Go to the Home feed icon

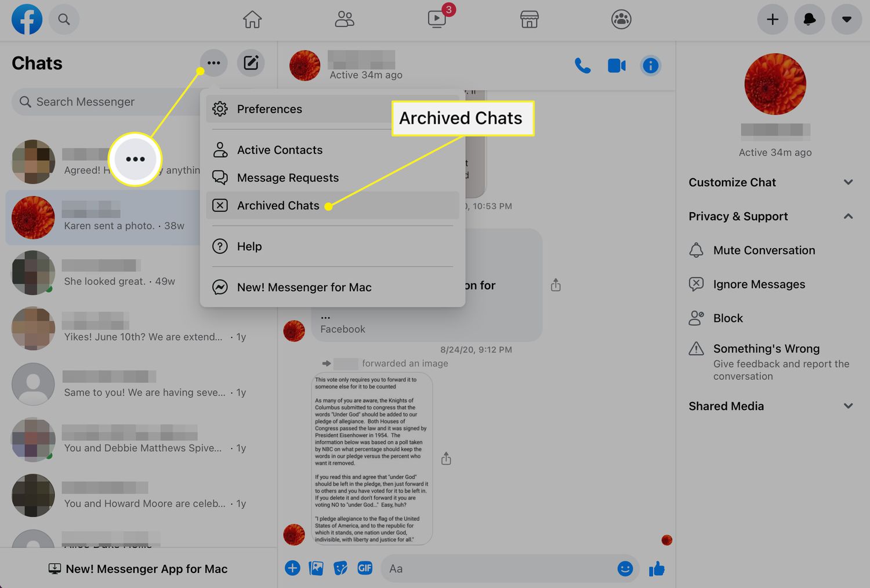pos(252,19)
